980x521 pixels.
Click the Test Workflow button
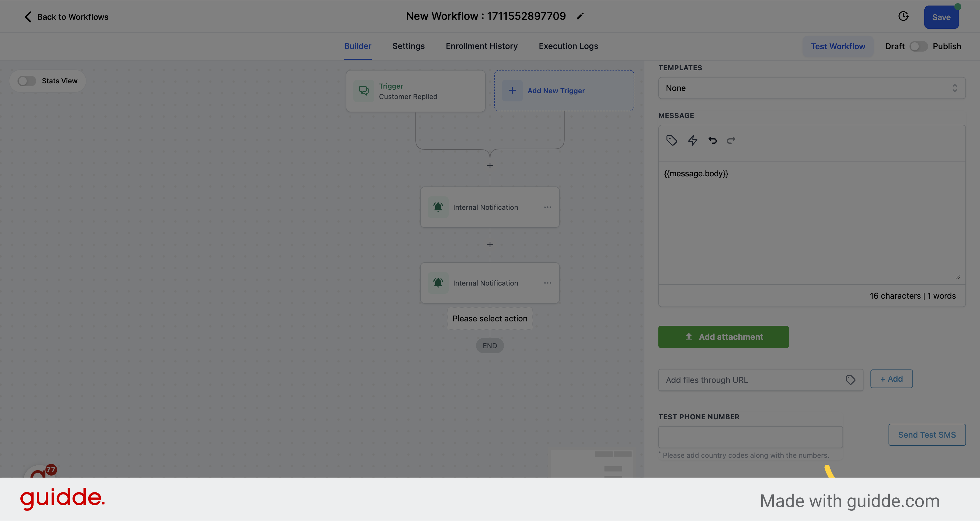coord(838,46)
